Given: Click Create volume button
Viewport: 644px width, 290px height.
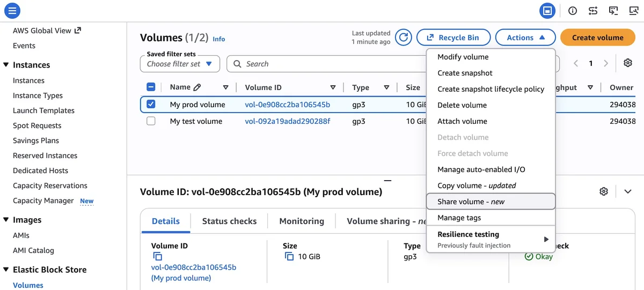Looking at the screenshot, I should click(x=598, y=38).
